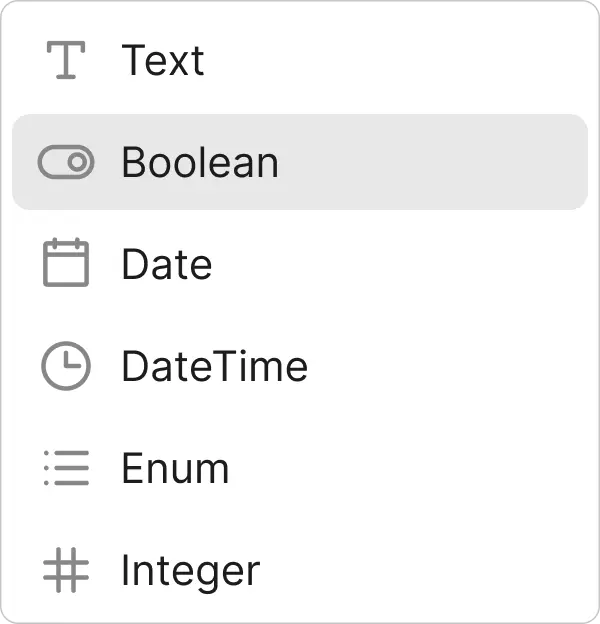Click the "Integer" label text
Image resolution: width=600 pixels, height=624 pixels.
pos(190,571)
